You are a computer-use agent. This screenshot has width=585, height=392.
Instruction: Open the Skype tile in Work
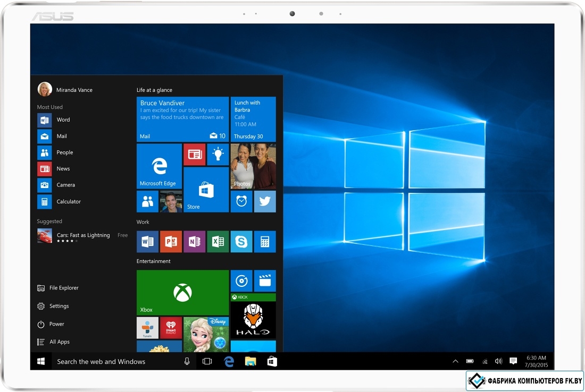point(241,242)
